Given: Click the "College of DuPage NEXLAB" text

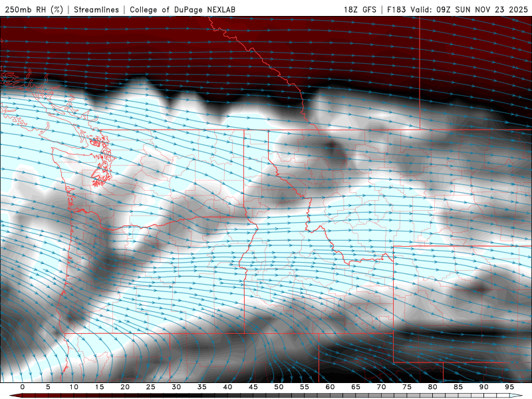Looking at the screenshot, I should pyautogui.click(x=182, y=9).
